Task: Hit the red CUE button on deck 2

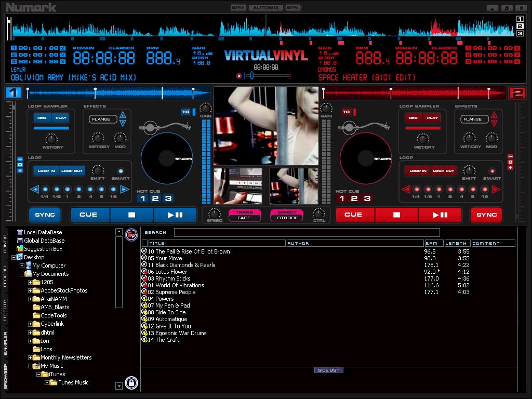Action: tap(355, 215)
